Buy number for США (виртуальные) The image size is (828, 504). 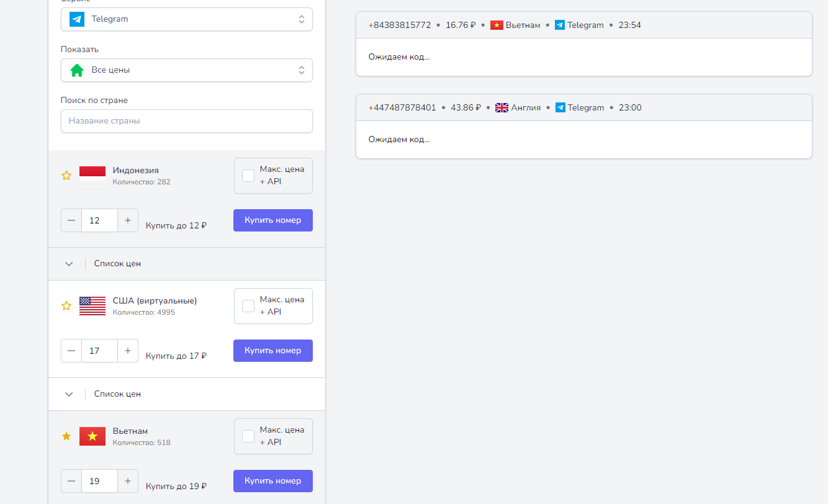click(x=273, y=351)
